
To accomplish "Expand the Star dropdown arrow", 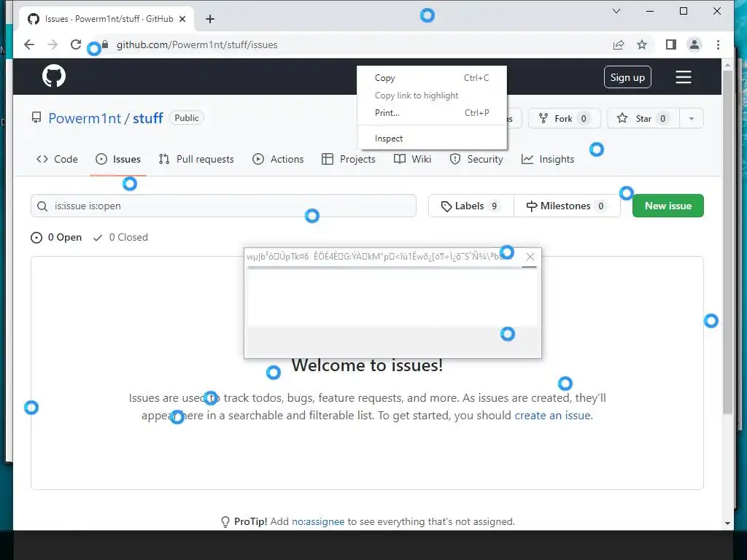I will pyautogui.click(x=692, y=119).
